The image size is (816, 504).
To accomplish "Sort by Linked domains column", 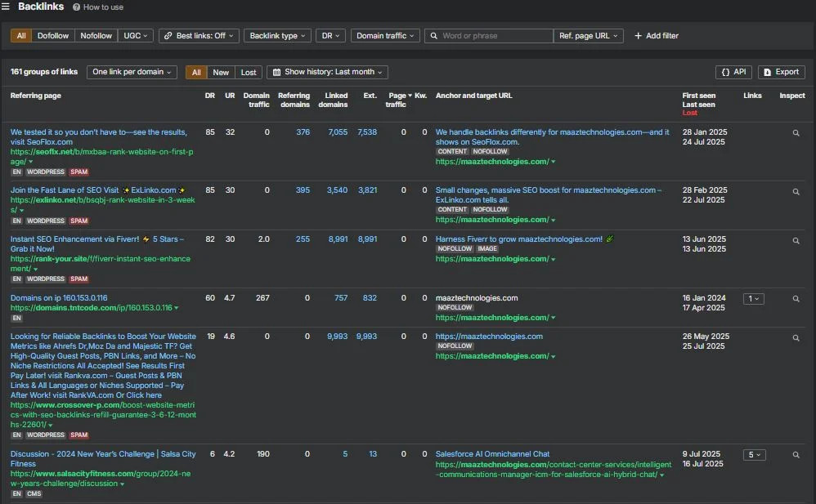I will (333, 100).
